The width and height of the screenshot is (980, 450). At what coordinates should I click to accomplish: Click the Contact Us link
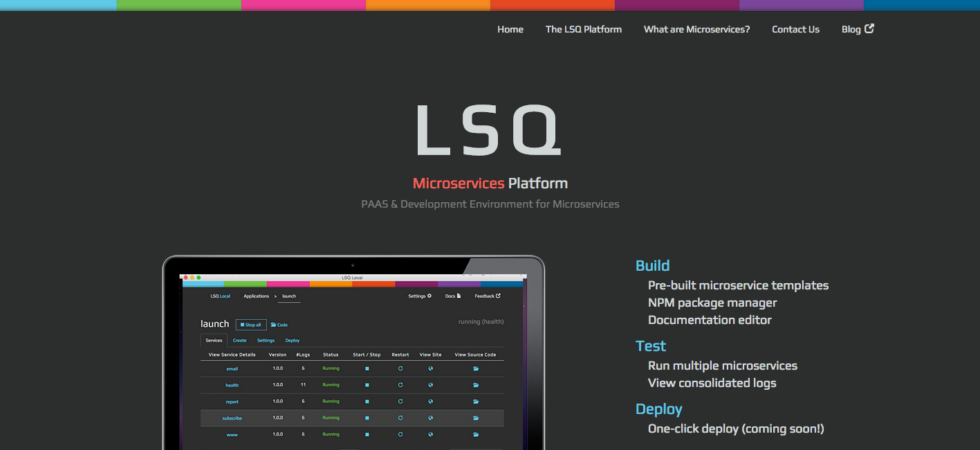[x=795, y=29]
